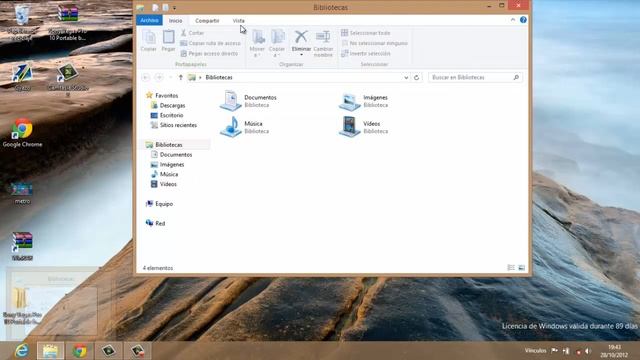640x360 pixels.
Task: Click the Forward navigation arrow
Action: (159, 77)
